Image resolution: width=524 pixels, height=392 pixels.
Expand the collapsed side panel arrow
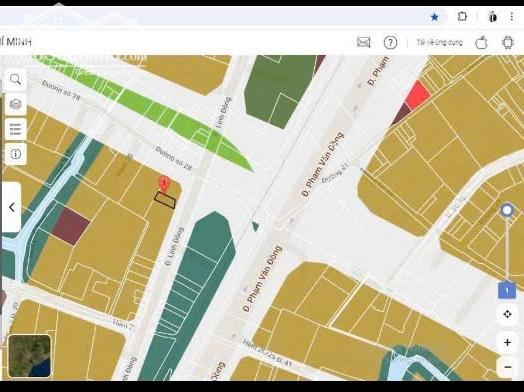12,207
